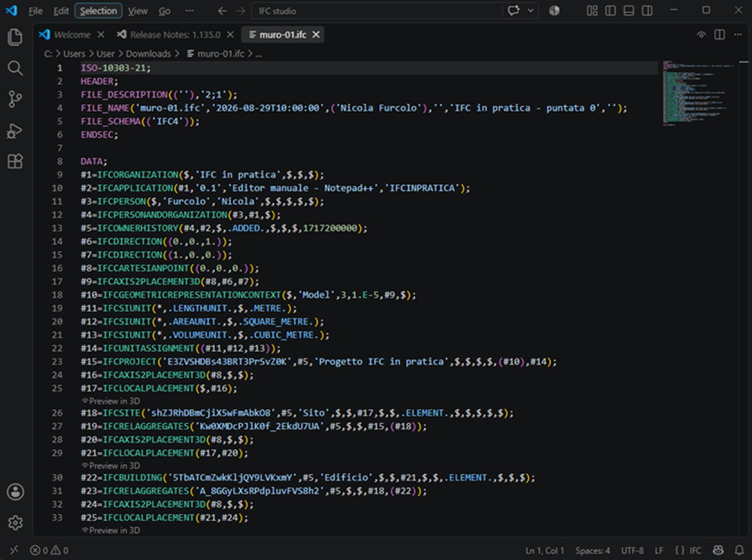Switch to the Welcome tab
Viewport: 752px width, 560px height.
coord(72,35)
